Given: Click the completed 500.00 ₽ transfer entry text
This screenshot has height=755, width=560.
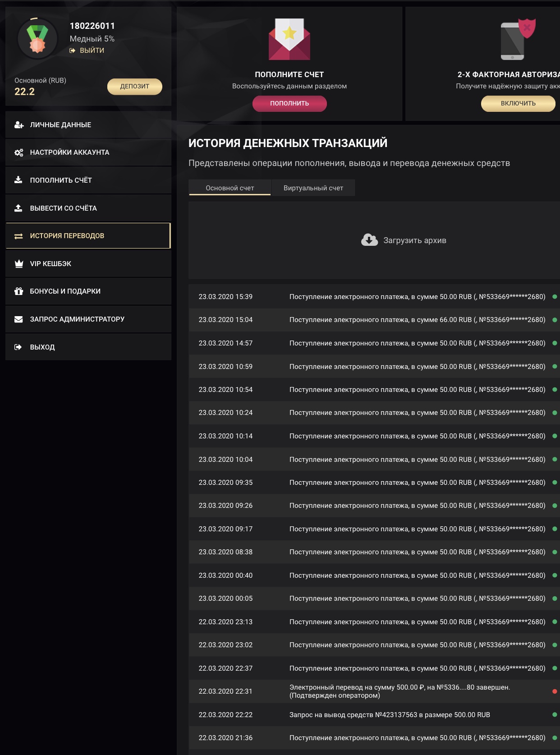Looking at the screenshot, I should [x=399, y=691].
